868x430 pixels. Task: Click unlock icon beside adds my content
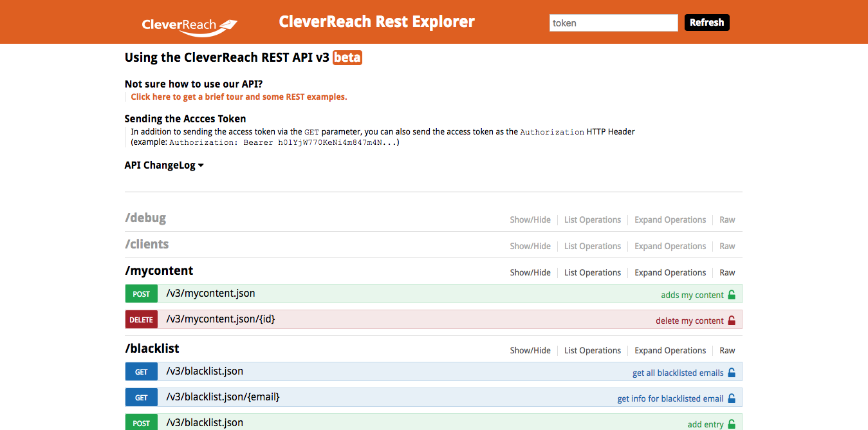(731, 295)
